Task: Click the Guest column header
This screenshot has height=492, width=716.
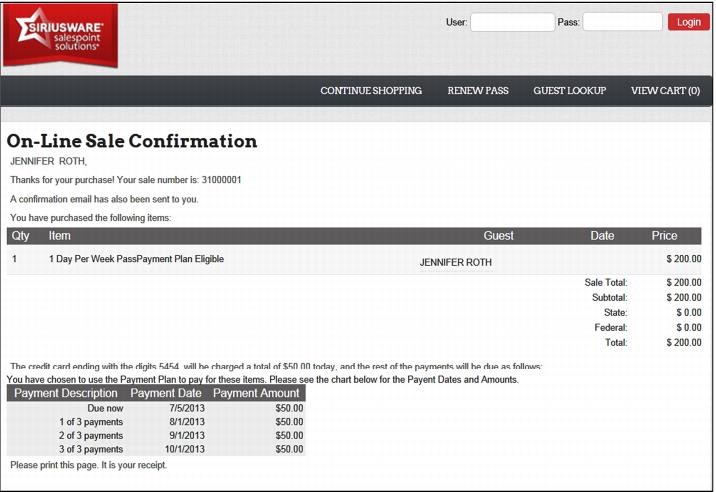Action: [x=499, y=236]
